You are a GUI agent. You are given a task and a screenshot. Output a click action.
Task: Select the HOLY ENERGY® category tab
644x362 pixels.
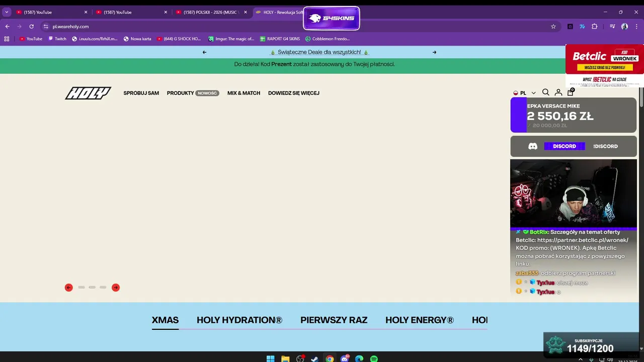[420, 320]
